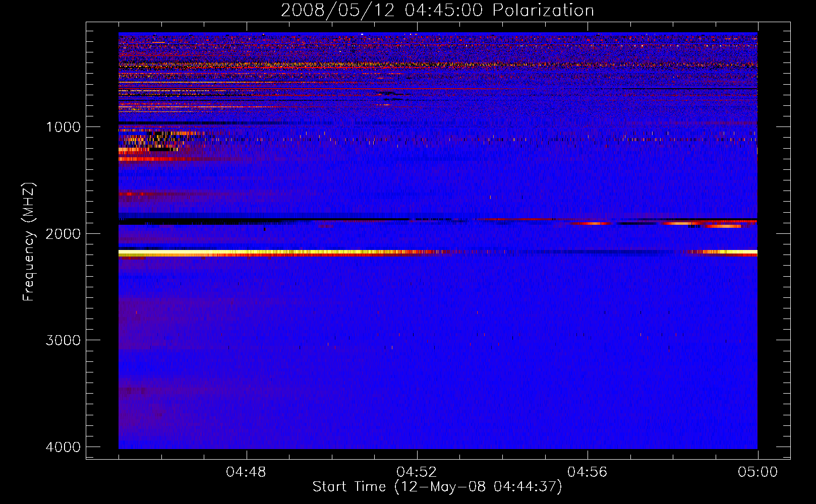816x504 pixels.
Task: Click the '2000' frequency tick label
Action: pos(63,233)
